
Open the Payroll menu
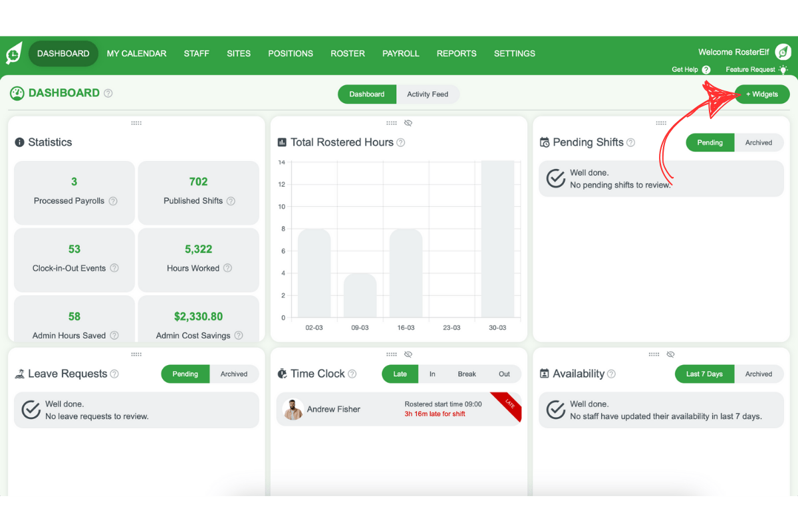tap(400, 53)
